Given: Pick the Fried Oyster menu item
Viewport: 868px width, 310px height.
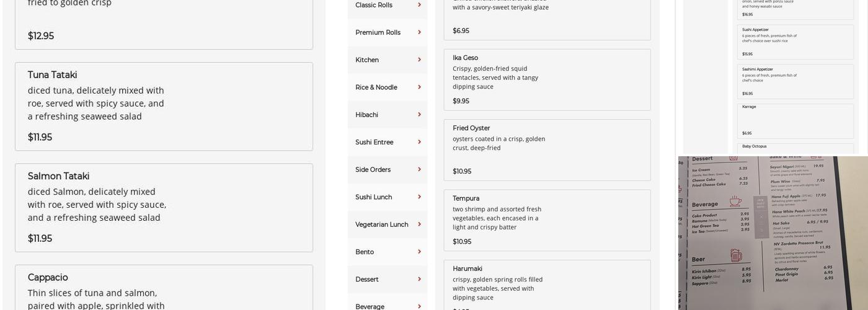Looking at the screenshot, I should (x=547, y=150).
